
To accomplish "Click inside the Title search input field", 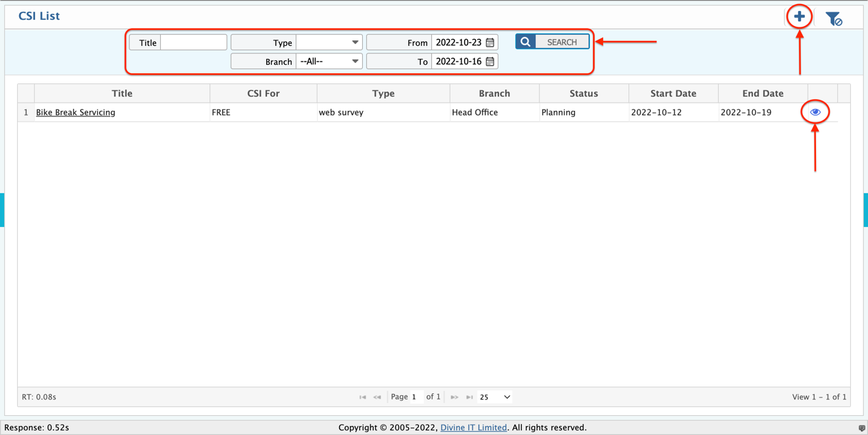I will 194,42.
